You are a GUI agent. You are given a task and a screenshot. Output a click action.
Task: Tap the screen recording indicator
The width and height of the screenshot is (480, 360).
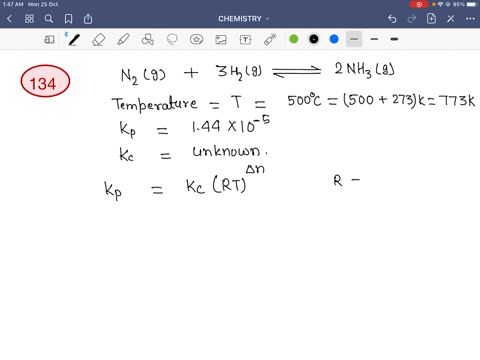419,4
